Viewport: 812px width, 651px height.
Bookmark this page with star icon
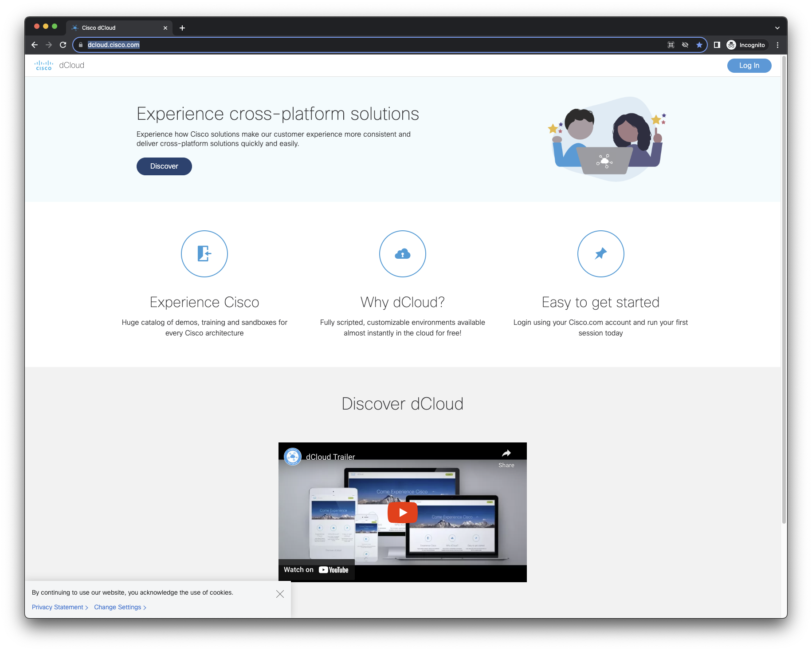click(699, 45)
